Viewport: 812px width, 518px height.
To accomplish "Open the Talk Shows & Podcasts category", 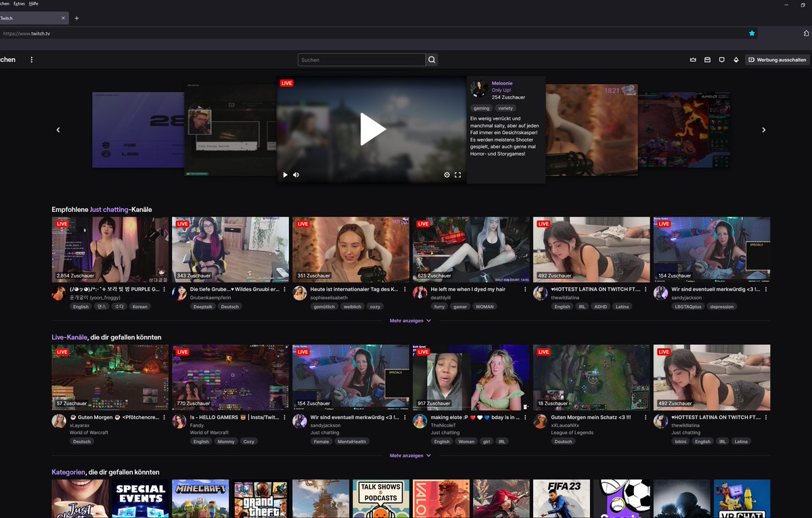I will (381, 499).
